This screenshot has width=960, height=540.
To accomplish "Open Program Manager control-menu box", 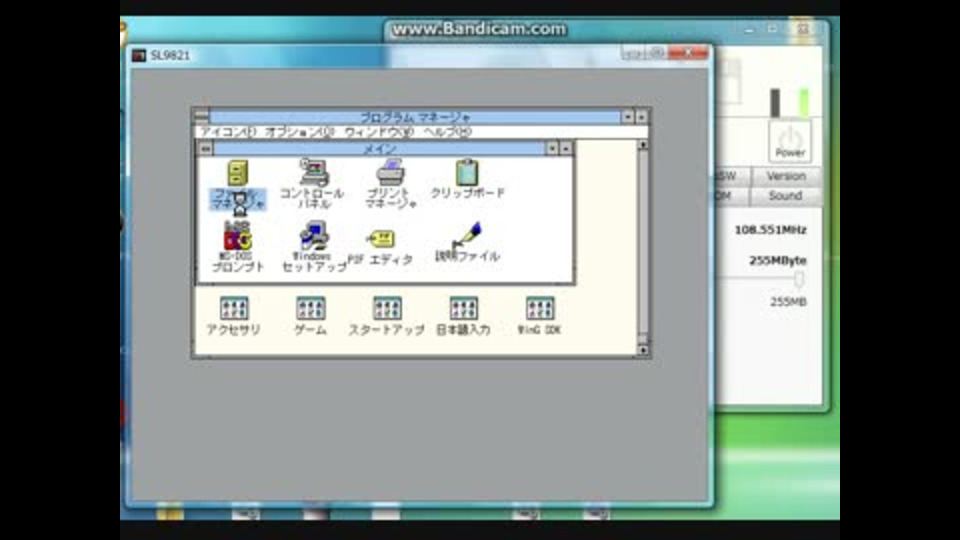I will (x=201, y=116).
